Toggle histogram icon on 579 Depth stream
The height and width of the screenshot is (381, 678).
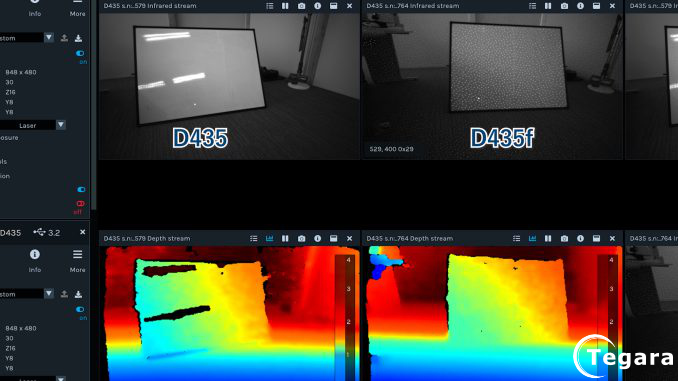pyautogui.click(x=269, y=239)
